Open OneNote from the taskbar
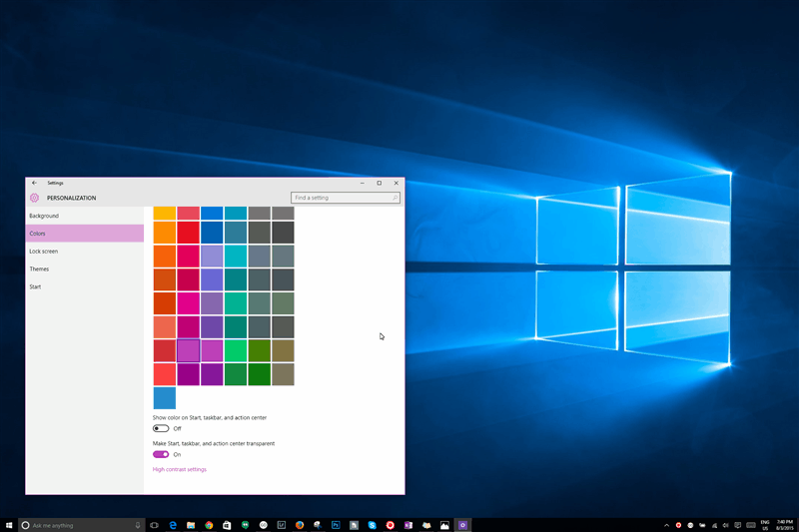Screen dimensions: 799x532 pos(408,525)
